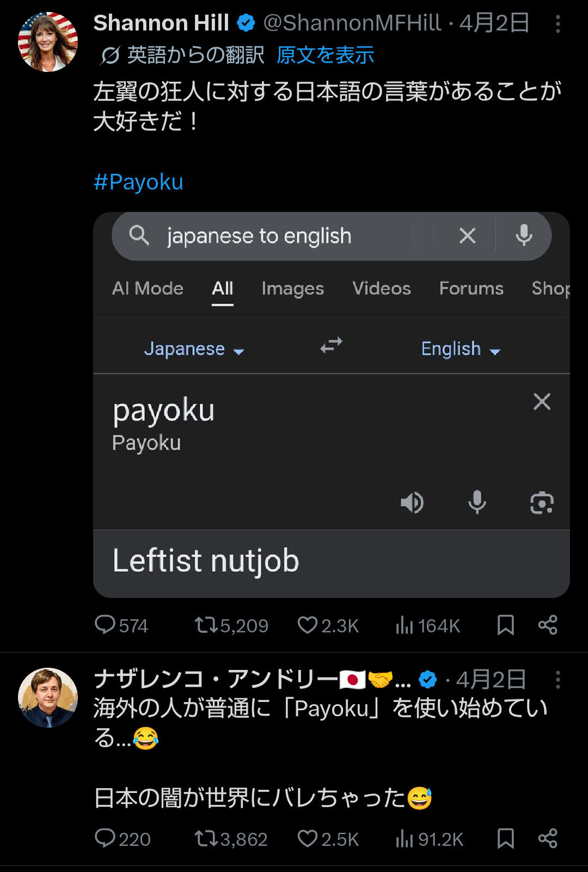Screen dimensions: 588x872
Task: Share the ナザレンコ・アンドリー tweet
Action: [x=548, y=838]
